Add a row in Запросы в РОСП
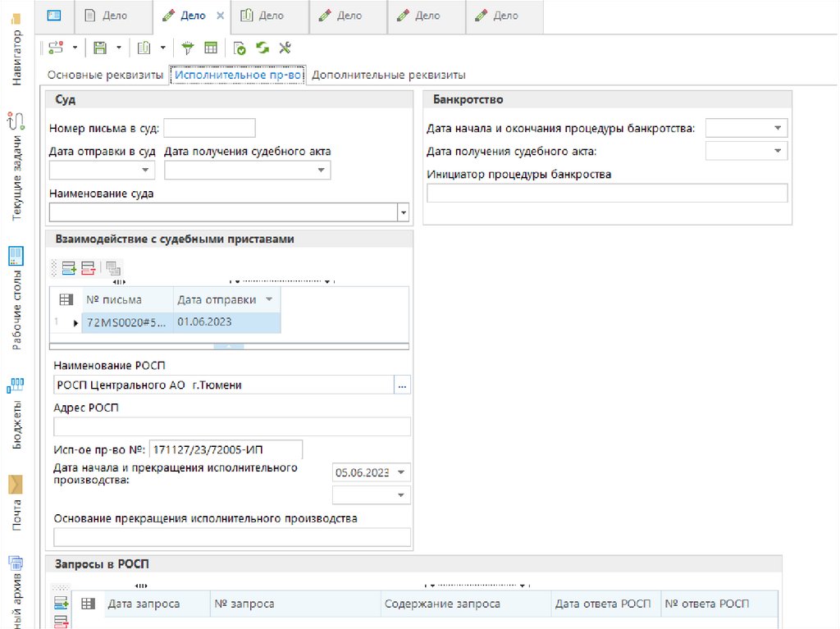This screenshot has height=629, width=840. 61,604
